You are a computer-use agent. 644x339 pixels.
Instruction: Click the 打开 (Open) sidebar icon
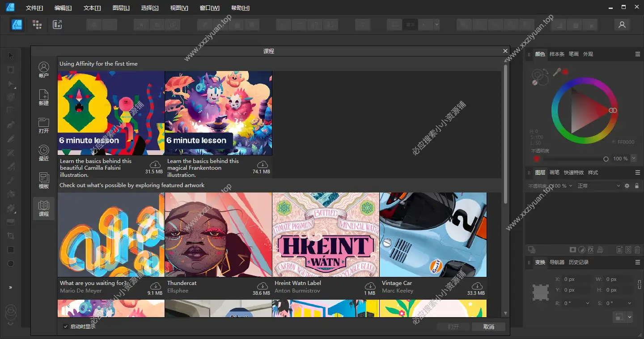pyautogui.click(x=43, y=125)
